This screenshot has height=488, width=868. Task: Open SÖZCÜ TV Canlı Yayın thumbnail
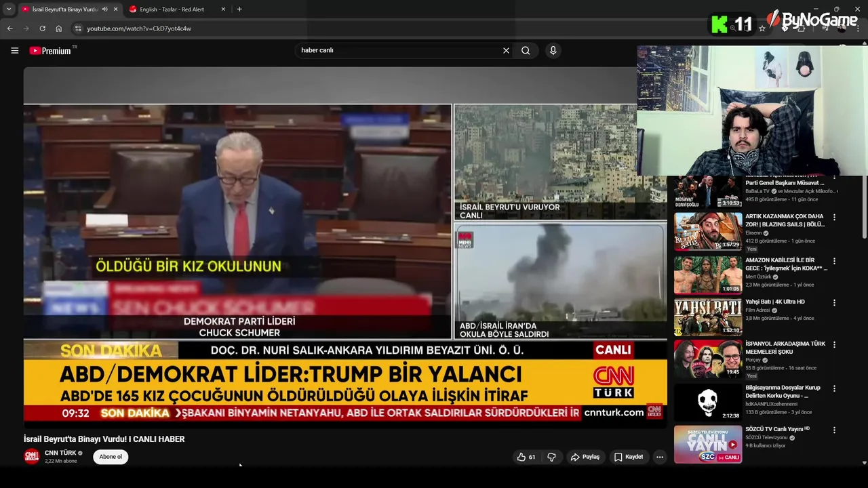coord(708,445)
